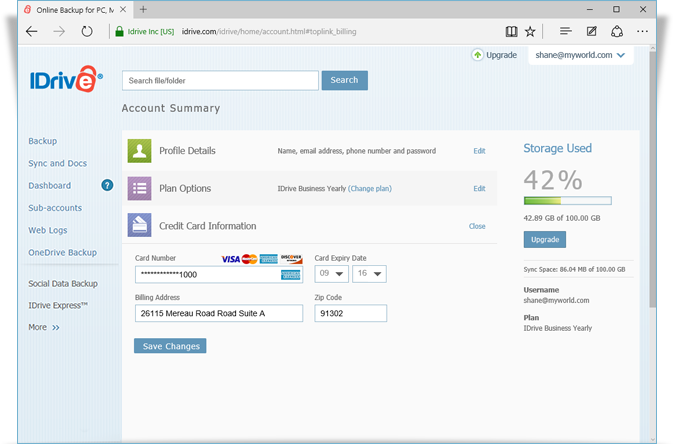
Task: Click the Billing Address field
Action: (x=219, y=313)
